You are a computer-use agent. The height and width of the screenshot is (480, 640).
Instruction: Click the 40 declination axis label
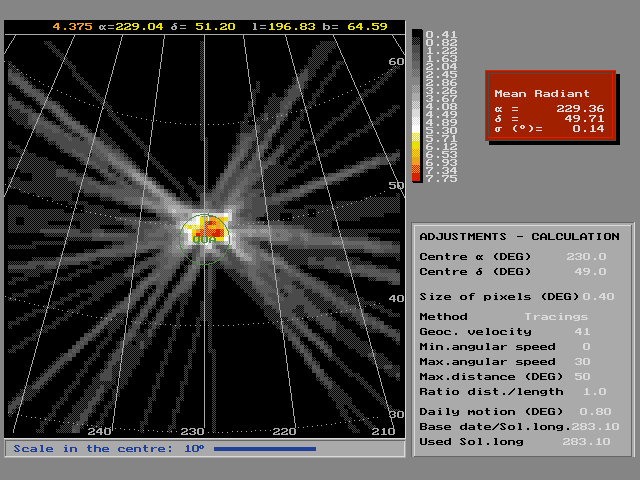pyautogui.click(x=396, y=299)
